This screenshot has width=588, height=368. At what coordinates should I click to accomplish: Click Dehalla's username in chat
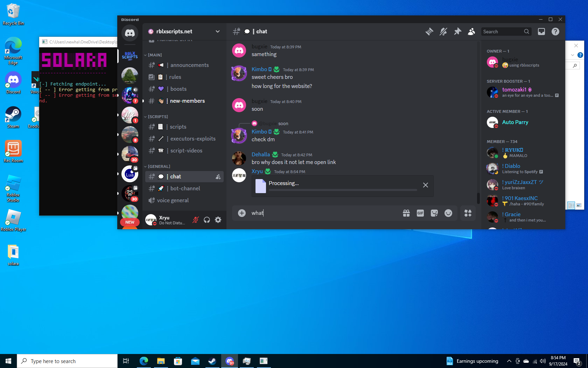tap(261, 155)
